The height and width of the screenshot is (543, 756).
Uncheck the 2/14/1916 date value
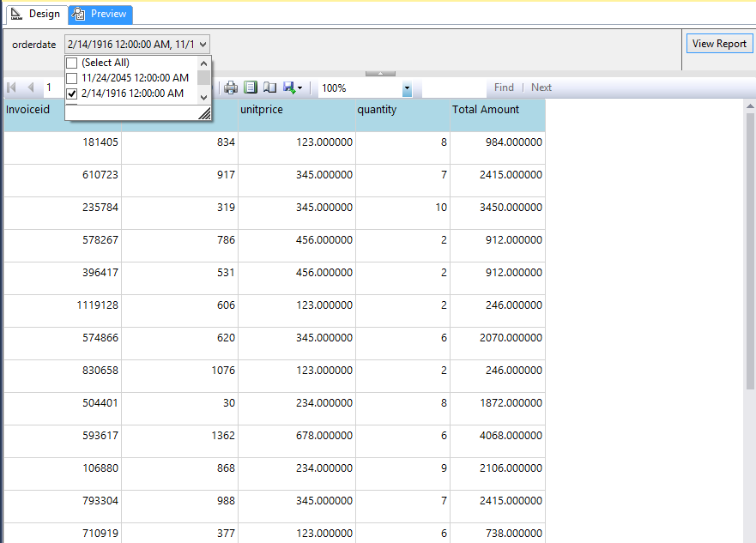point(71,93)
